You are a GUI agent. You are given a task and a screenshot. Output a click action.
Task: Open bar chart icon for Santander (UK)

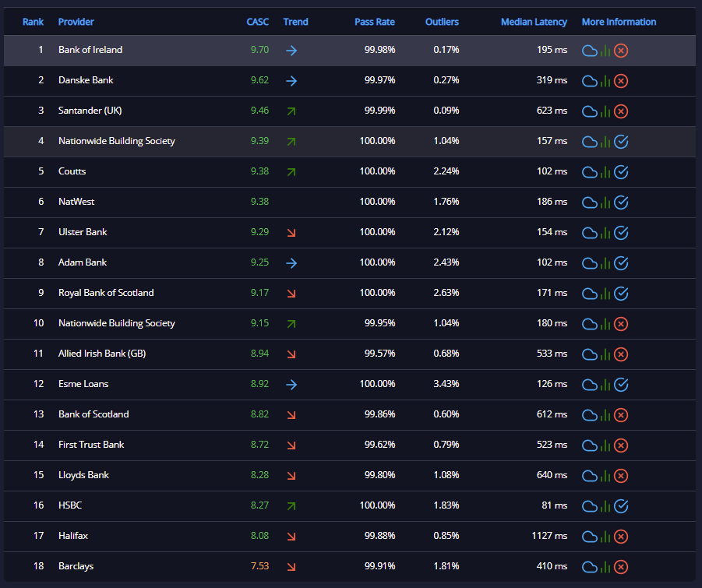[605, 111]
